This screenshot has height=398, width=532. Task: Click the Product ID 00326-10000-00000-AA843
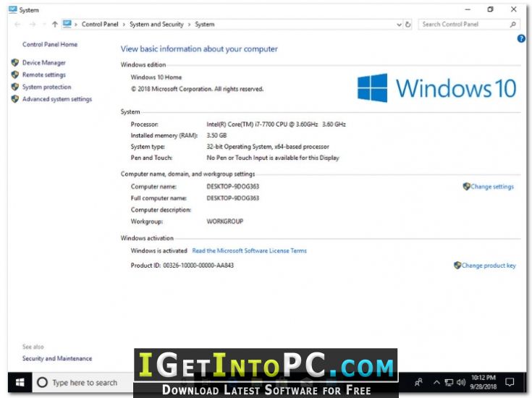[x=182, y=266]
